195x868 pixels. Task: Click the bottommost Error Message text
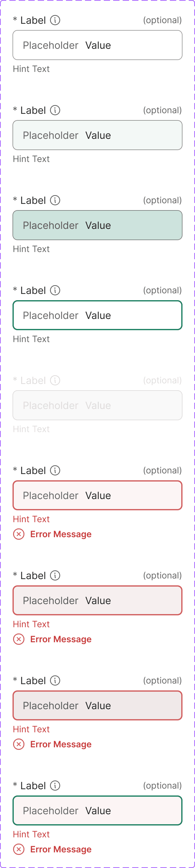(x=61, y=849)
